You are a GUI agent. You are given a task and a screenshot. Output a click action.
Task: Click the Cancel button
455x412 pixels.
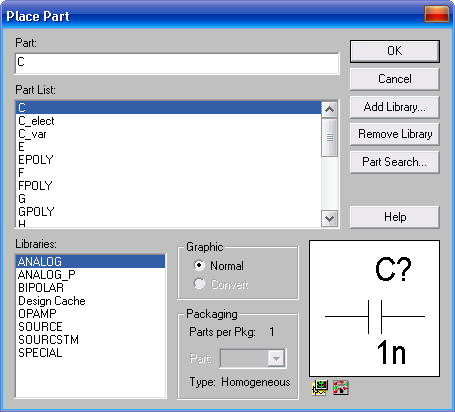coord(395,79)
